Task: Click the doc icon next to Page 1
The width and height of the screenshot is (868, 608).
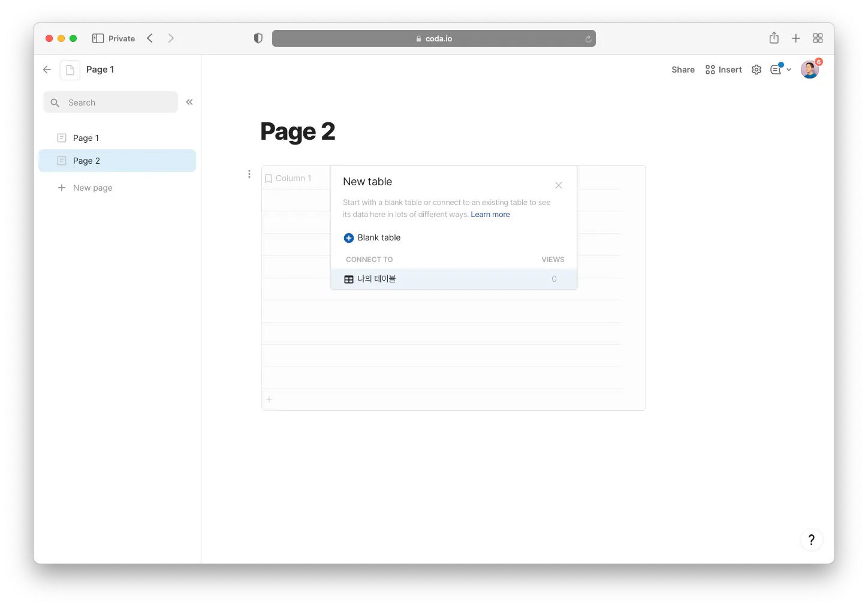Action: 70,70
